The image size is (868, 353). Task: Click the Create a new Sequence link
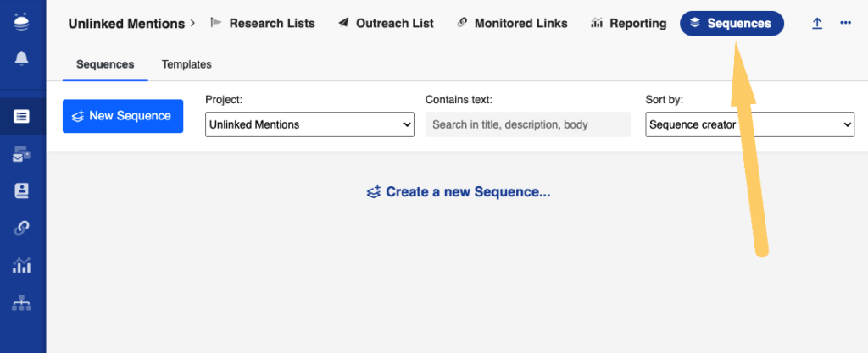pos(459,192)
